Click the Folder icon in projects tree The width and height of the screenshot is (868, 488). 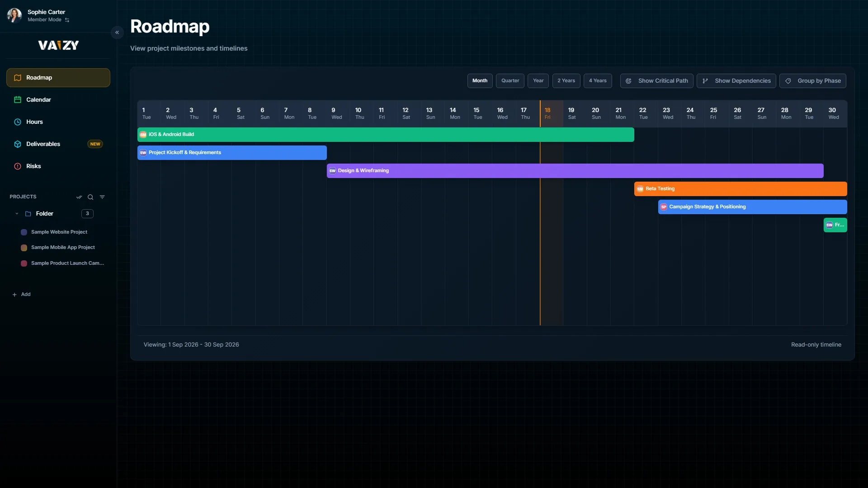click(28, 214)
